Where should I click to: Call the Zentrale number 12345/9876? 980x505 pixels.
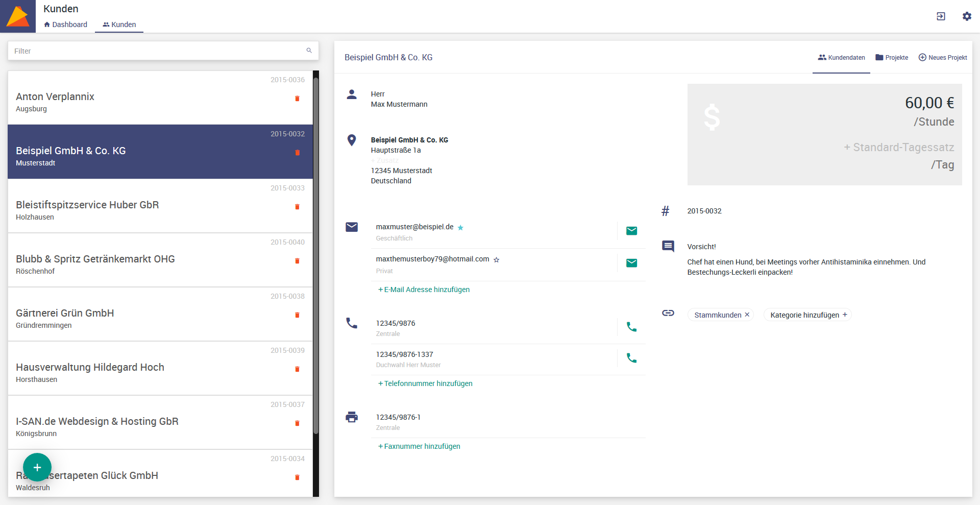tap(631, 327)
